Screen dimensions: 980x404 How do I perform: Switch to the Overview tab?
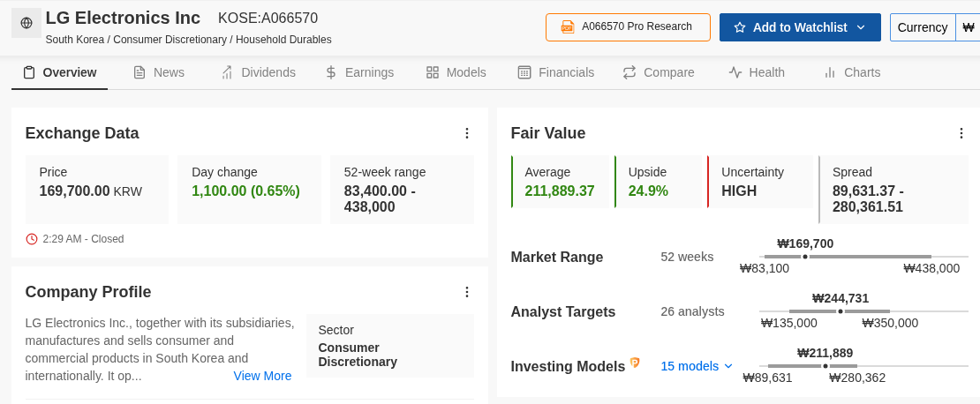(x=59, y=72)
